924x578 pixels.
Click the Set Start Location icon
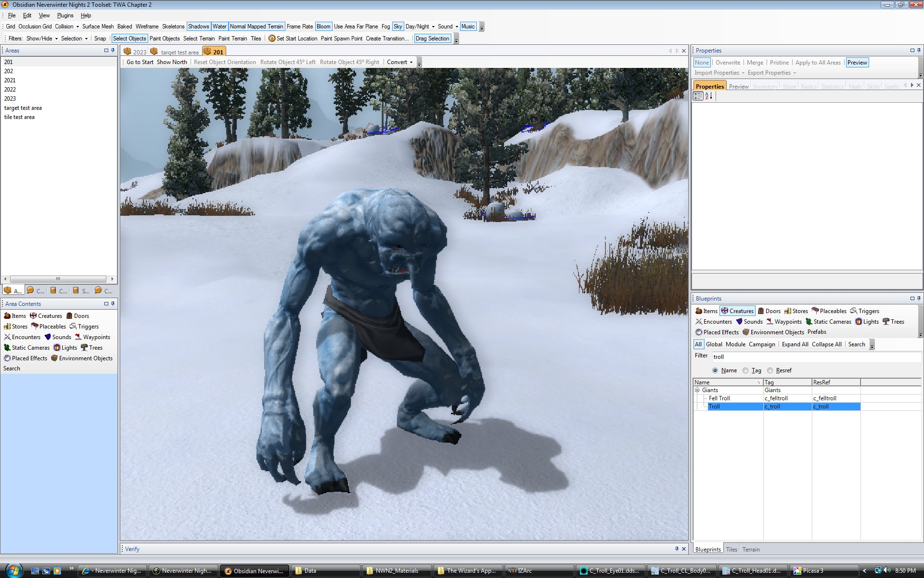pos(272,39)
